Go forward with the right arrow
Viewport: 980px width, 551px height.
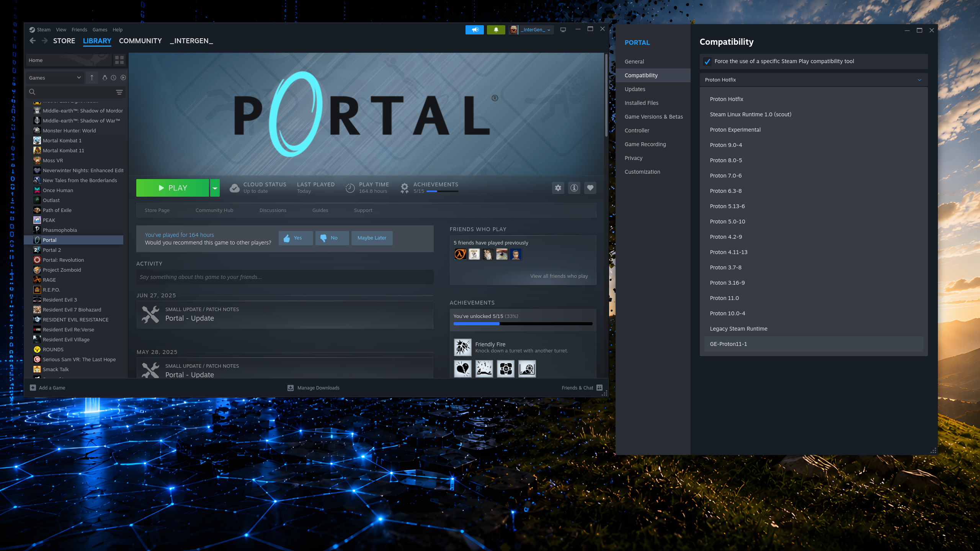coord(45,41)
